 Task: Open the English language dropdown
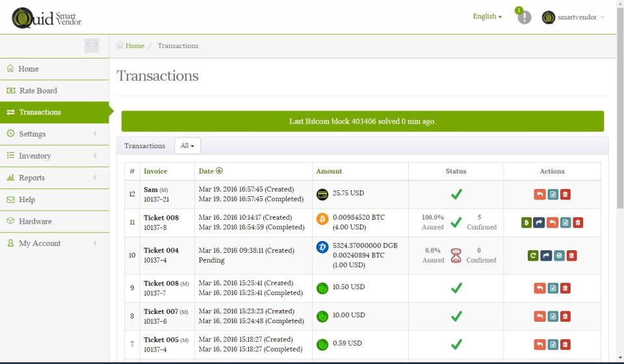(487, 16)
